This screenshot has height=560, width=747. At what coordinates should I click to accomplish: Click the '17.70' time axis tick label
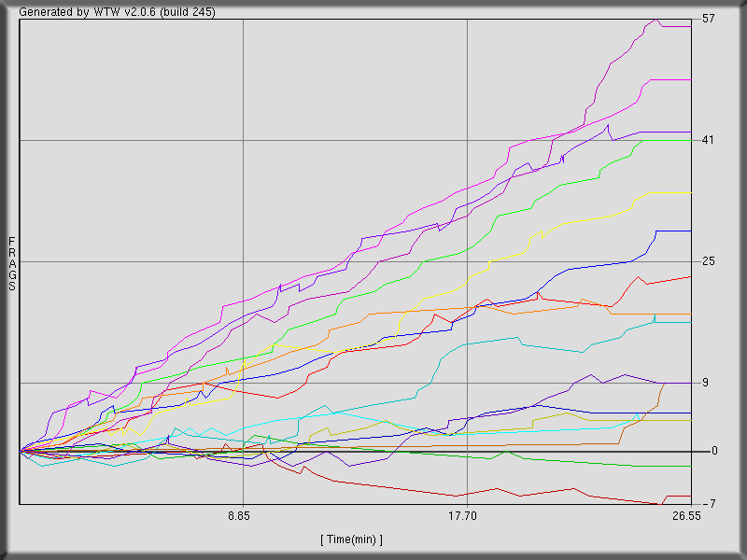(462, 514)
